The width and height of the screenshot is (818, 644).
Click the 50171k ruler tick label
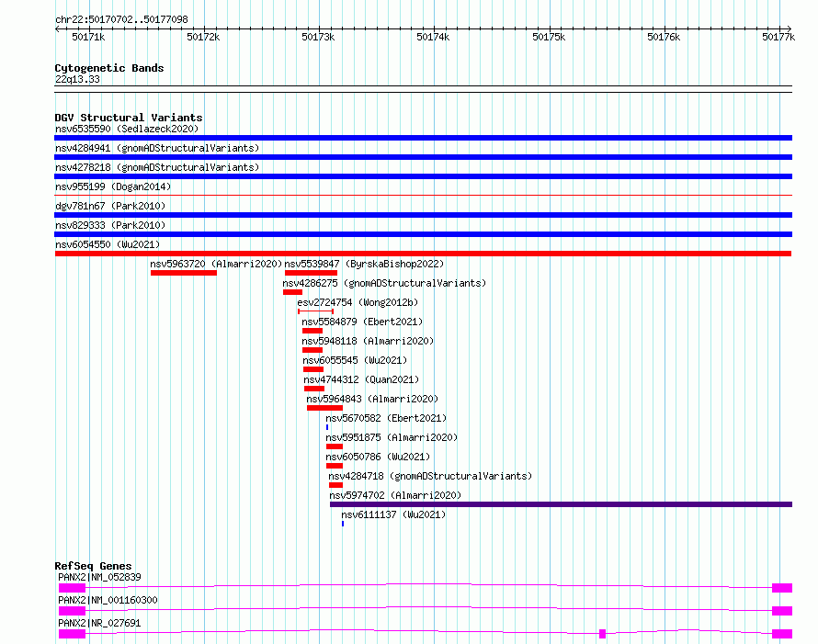pyautogui.click(x=88, y=37)
